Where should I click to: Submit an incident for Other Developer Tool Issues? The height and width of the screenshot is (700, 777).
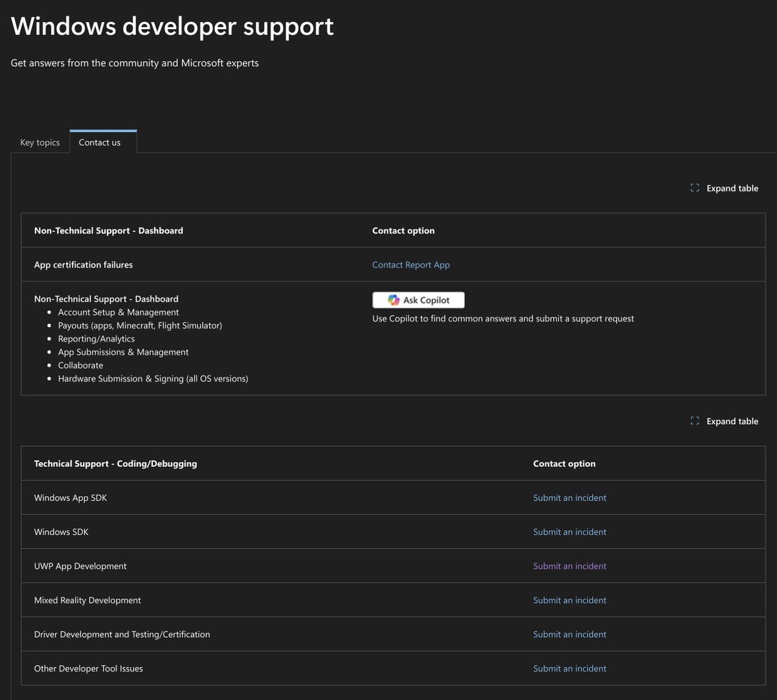tap(570, 669)
